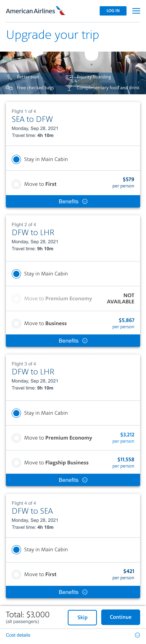Open the Cost details link
Image resolution: width=146 pixels, height=644 pixels.
click(x=18, y=635)
